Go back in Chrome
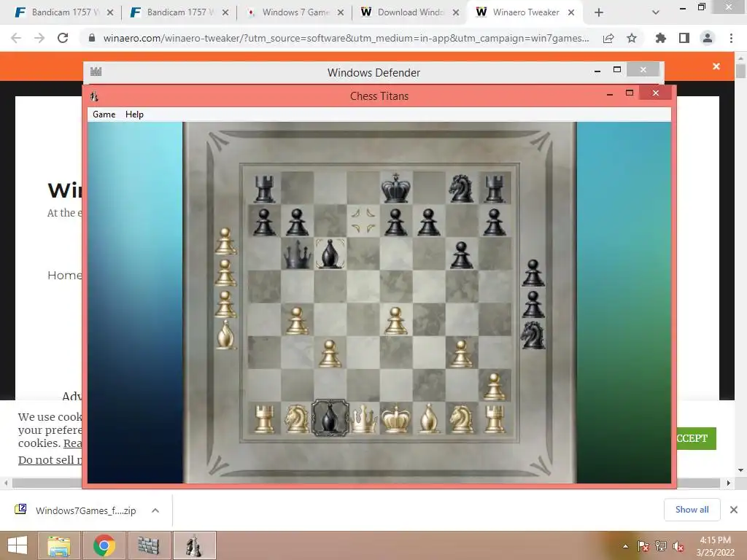Viewport: 747px width, 560px height. click(16, 38)
